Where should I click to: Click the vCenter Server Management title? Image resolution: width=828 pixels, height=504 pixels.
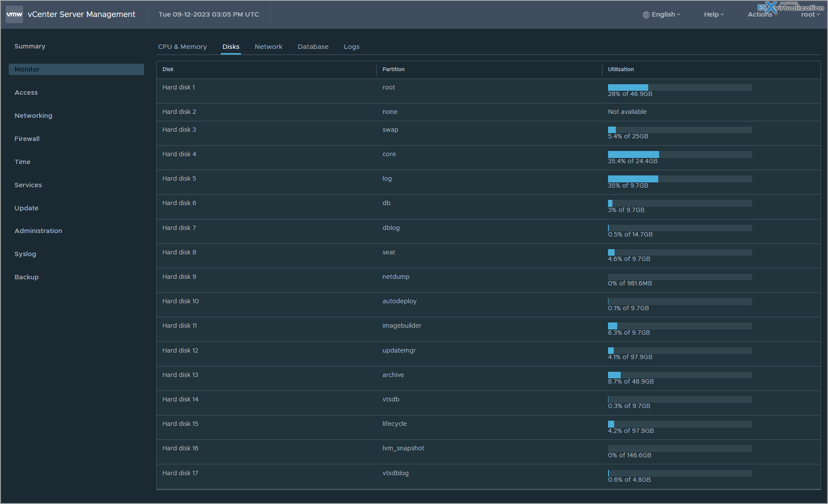pos(81,14)
